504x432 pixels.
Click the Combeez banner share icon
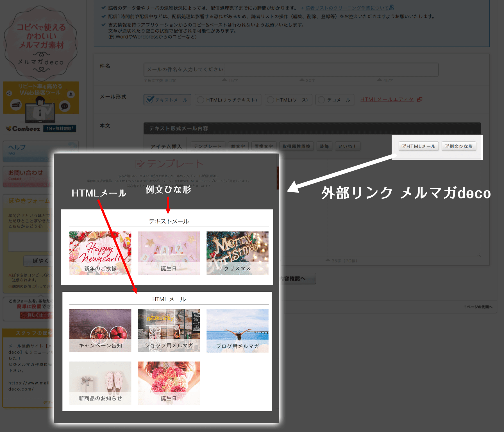coord(9,94)
